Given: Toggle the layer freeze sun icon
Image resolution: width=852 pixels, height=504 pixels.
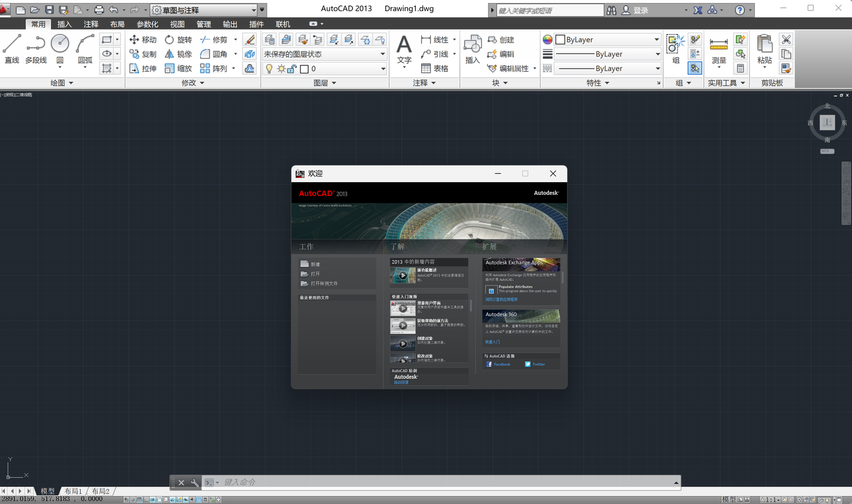Looking at the screenshot, I should click(x=281, y=69).
